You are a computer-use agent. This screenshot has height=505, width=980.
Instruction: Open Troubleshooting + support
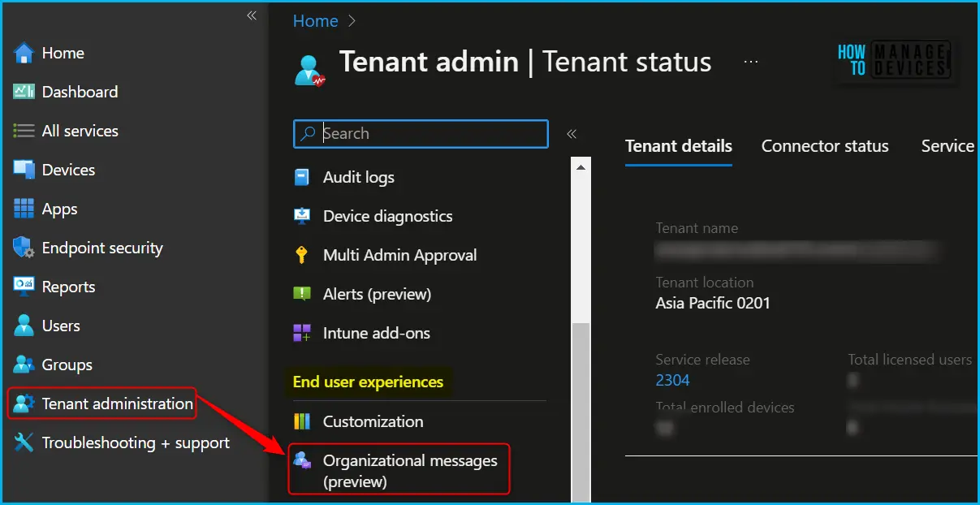pyautogui.click(x=136, y=442)
